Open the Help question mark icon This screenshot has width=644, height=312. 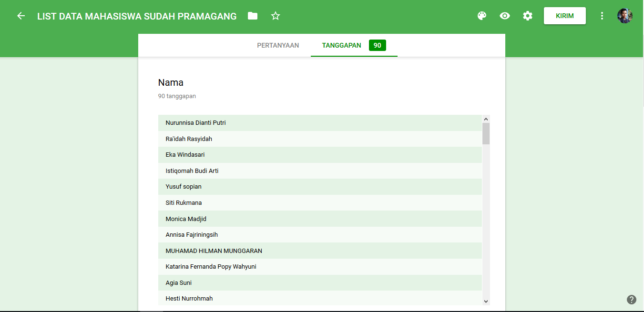[x=632, y=300]
